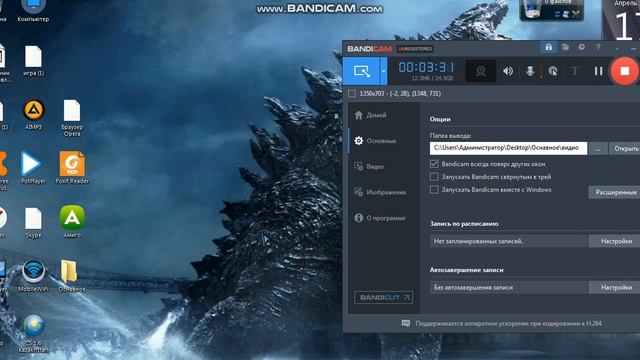
Task: Open the Расширенные settings button
Action: pos(615,192)
